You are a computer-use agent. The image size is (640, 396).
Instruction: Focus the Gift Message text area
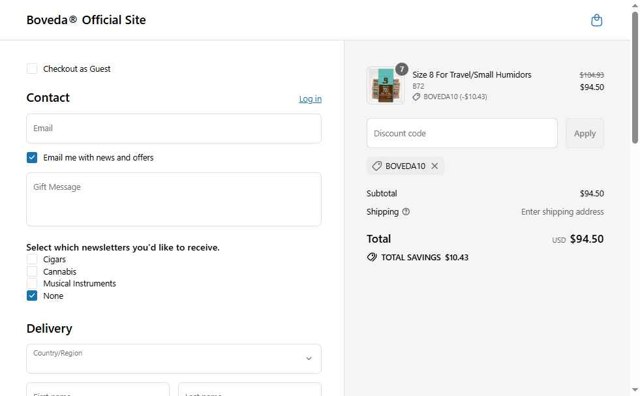pos(174,199)
